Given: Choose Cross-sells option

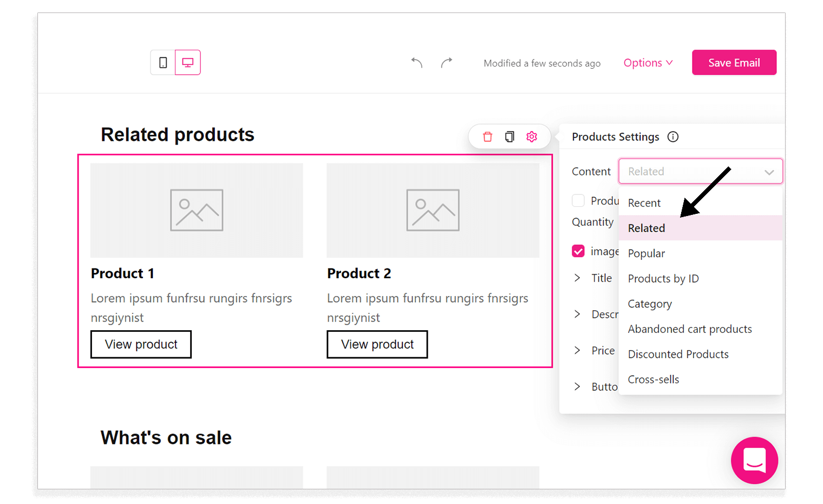Looking at the screenshot, I should click(701, 379).
